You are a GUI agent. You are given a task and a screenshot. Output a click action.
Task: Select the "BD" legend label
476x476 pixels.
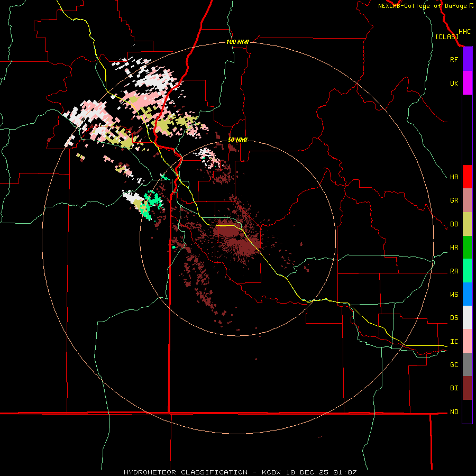(454, 224)
